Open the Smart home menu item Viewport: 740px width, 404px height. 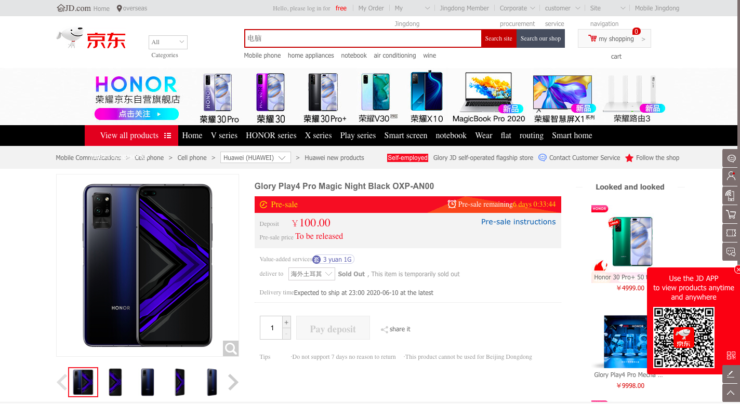pyautogui.click(x=572, y=135)
